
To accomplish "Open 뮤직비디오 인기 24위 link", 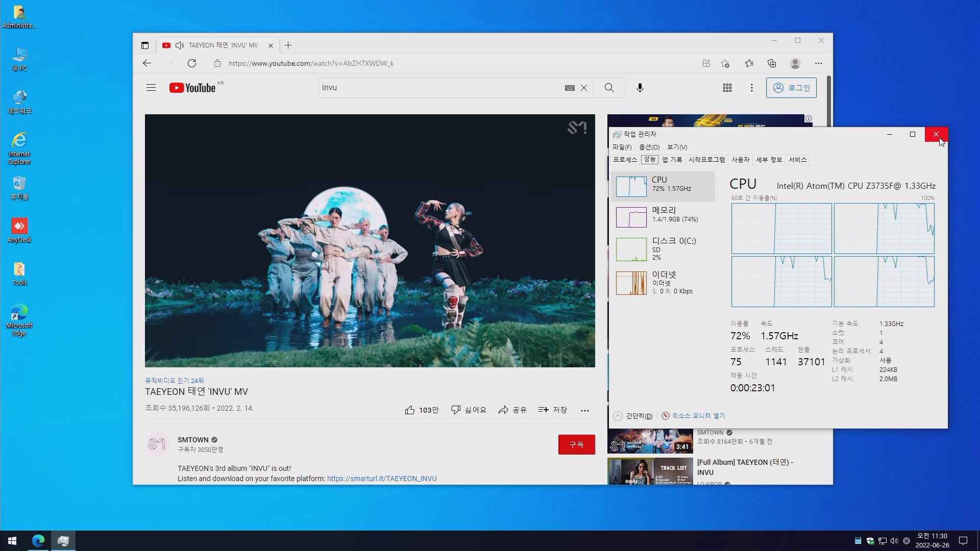I will tap(174, 381).
